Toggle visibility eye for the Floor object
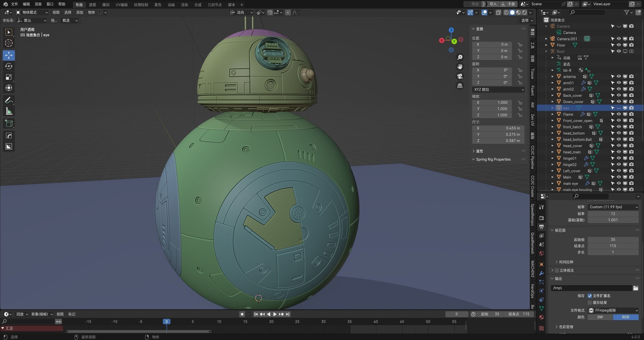Viewport: 644px width, 340px height. [619, 45]
